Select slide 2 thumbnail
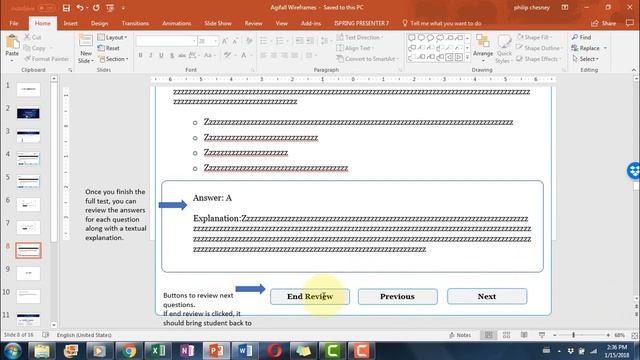This screenshot has height=360, width=640. click(x=28, y=113)
